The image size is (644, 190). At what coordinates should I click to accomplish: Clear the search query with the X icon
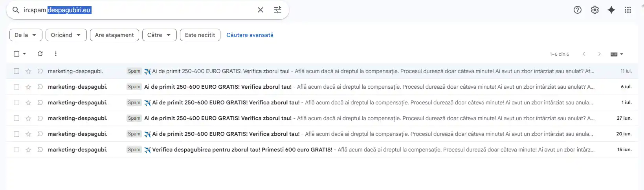pyautogui.click(x=260, y=10)
